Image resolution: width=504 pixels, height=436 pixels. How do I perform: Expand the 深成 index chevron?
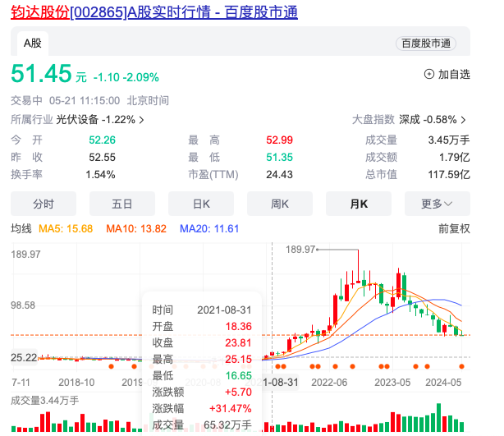pos(464,120)
